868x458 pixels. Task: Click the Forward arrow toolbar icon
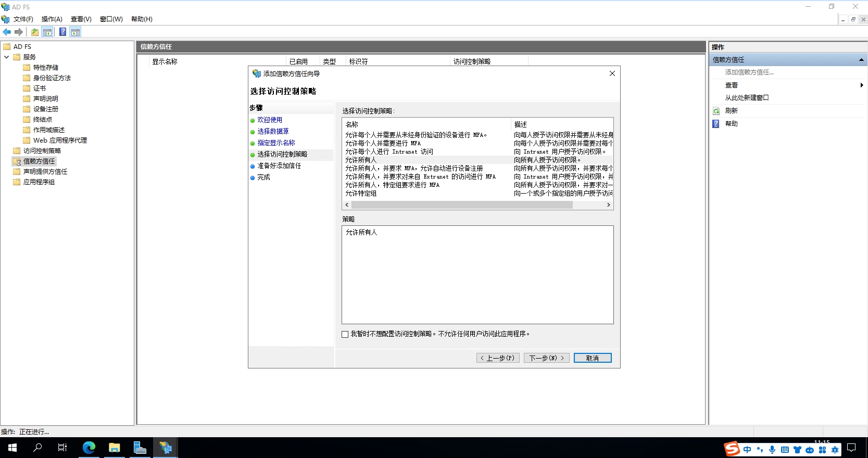19,32
